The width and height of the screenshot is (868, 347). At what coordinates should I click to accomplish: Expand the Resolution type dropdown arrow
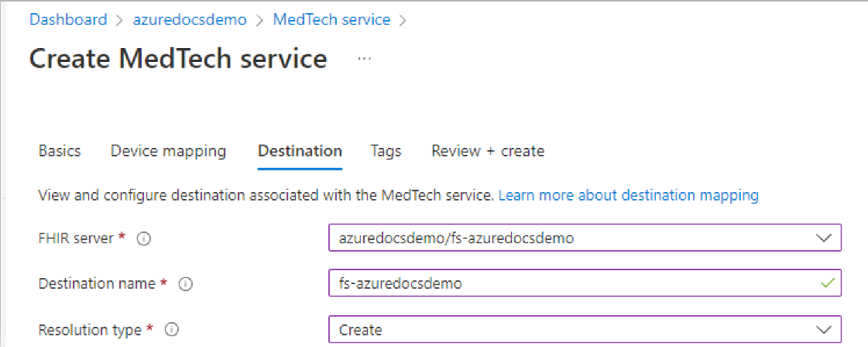click(x=825, y=330)
